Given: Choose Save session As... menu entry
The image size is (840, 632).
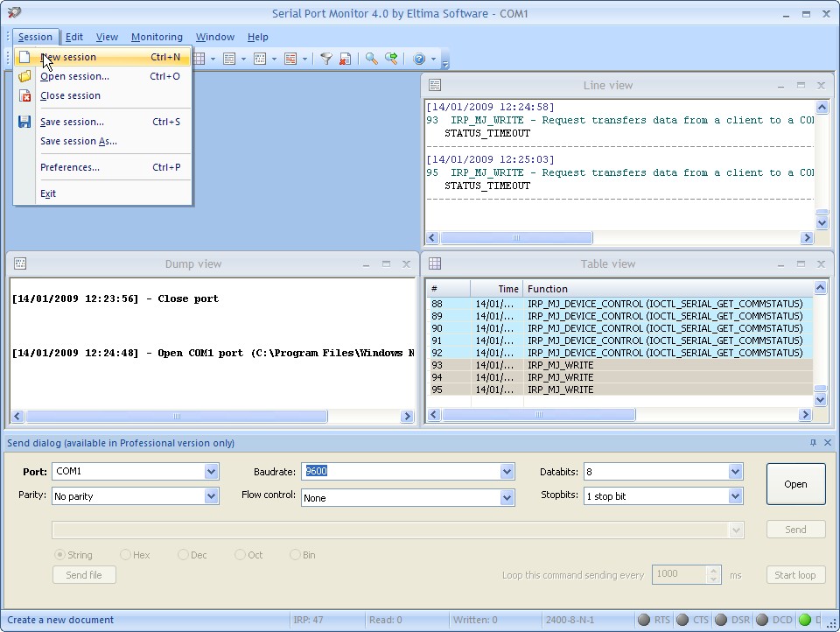Looking at the screenshot, I should pos(102,141).
